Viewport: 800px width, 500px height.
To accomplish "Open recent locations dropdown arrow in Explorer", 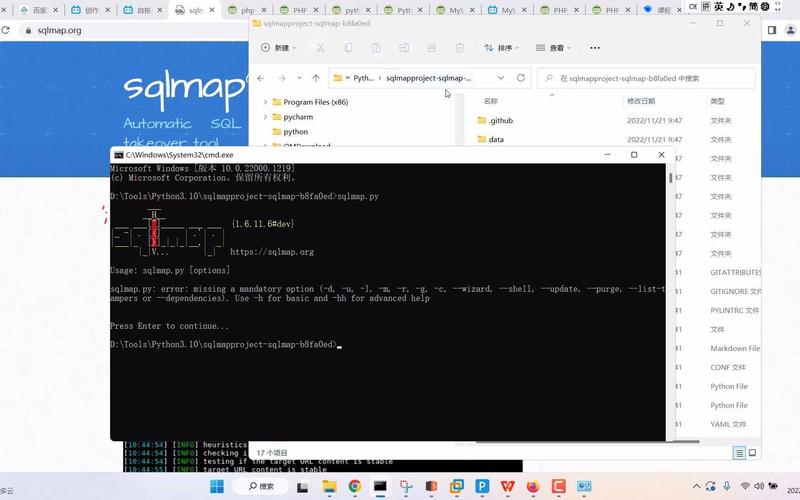I will (x=299, y=78).
